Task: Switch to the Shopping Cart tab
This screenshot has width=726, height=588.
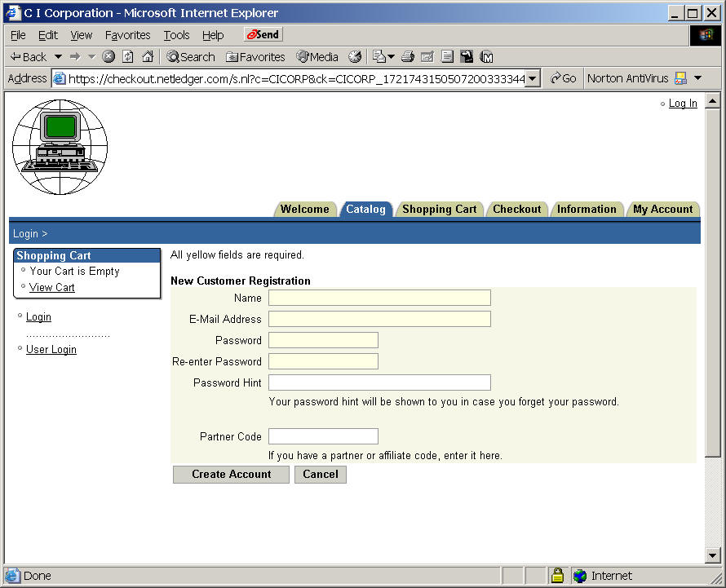Action: (x=439, y=210)
